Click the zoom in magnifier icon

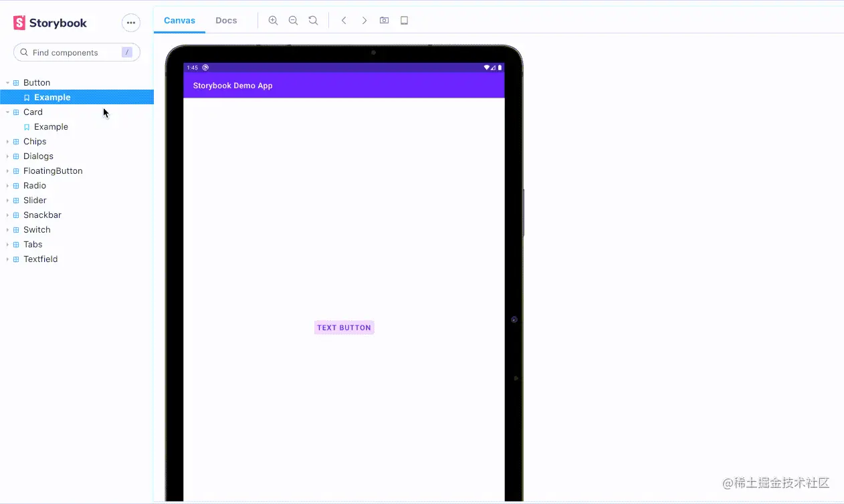tap(273, 21)
